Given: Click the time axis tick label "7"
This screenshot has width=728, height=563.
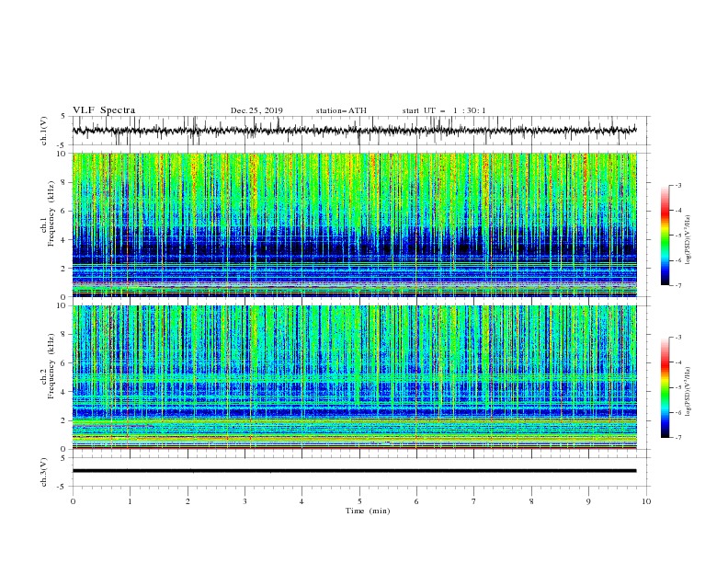Looking at the screenshot, I should (474, 501).
